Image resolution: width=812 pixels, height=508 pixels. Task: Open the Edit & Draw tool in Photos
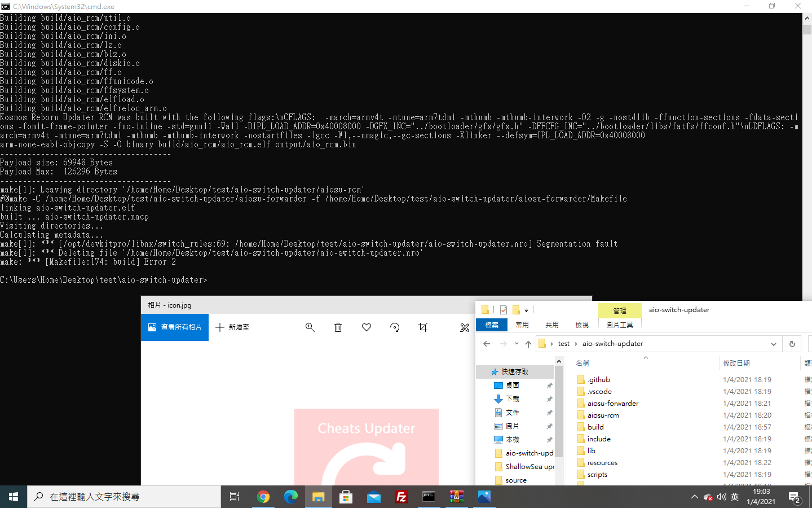(x=464, y=327)
